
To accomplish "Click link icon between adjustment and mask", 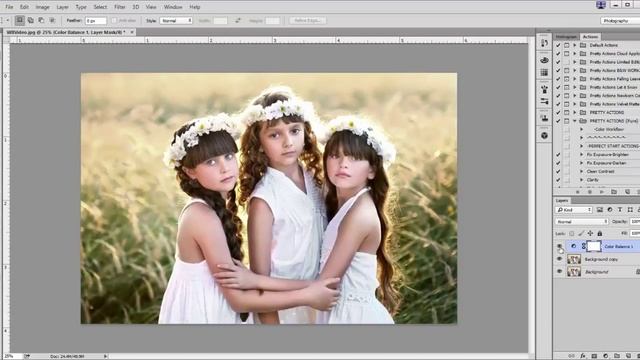I will pyautogui.click(x=583, y=246).
